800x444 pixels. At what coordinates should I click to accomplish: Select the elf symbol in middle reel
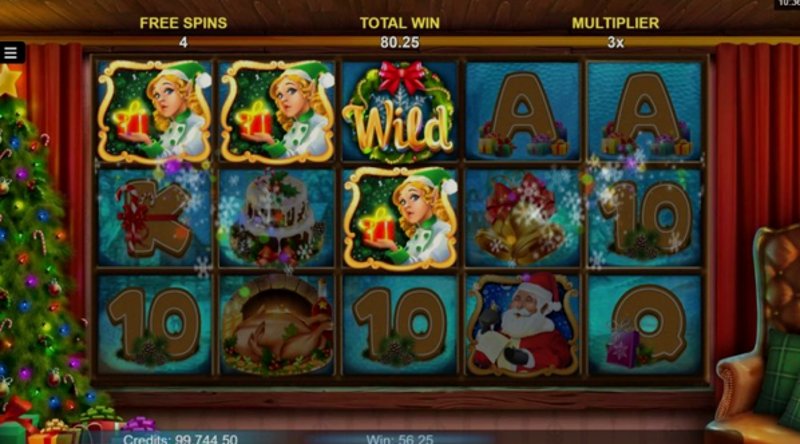(399, 218)
